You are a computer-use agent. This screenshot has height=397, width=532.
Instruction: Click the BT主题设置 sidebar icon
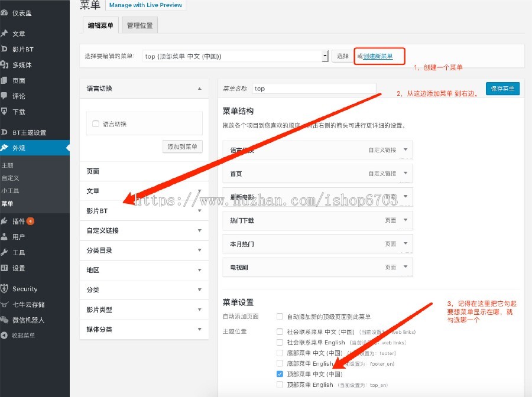[4, 132]
